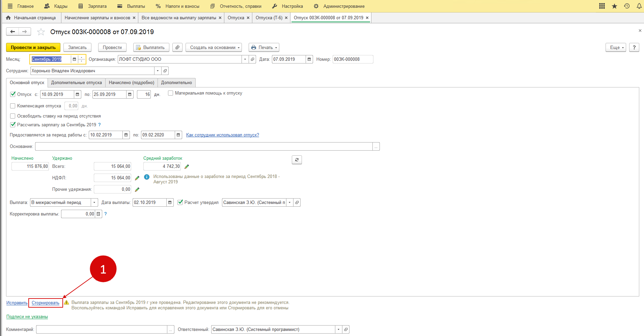Open calendar for Дата выплаты field
Image resolution: width=644 pixels, height=336 pixels.
[x=170, y=202]
